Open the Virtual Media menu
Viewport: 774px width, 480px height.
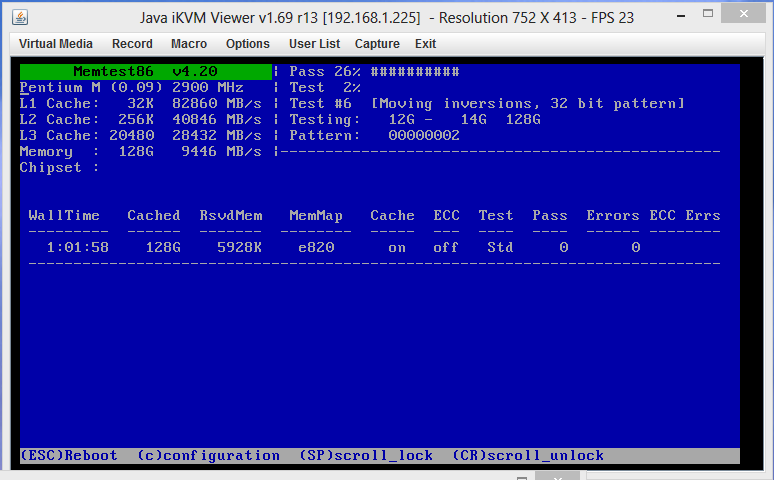(56, 44)
